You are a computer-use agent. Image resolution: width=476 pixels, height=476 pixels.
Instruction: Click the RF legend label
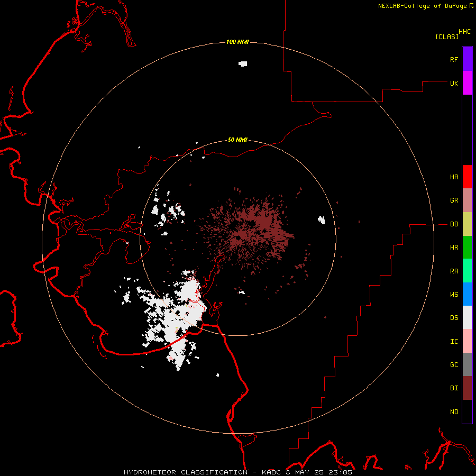(454, 59)
